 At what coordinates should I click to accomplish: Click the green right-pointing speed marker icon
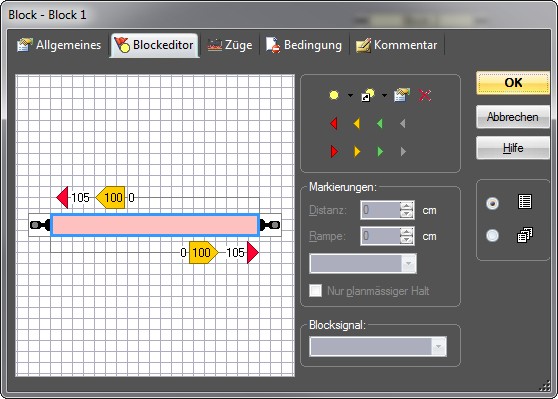tap(380, 152)
